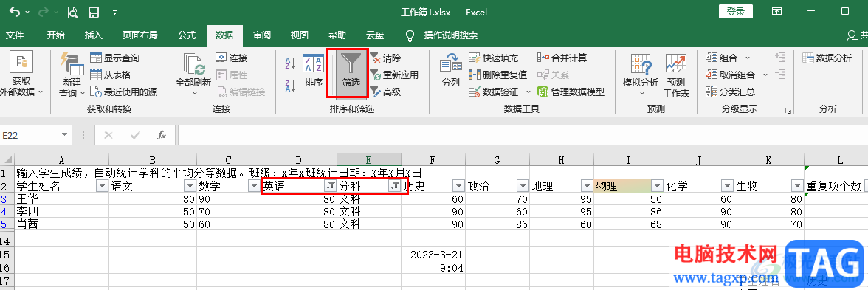Switch to the 视图 ribbon tab
Screen dimensions: 868x290
pyautogui.click(x=300, y=35)
